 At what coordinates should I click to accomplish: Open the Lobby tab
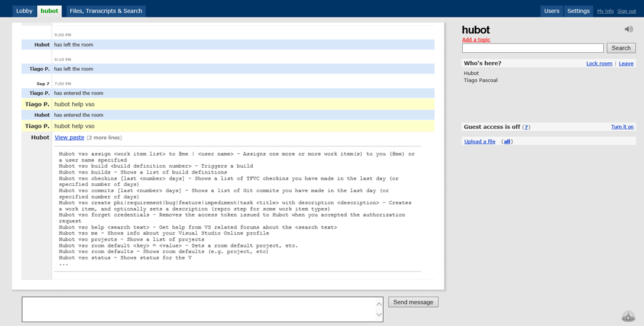tap(24, 11)
